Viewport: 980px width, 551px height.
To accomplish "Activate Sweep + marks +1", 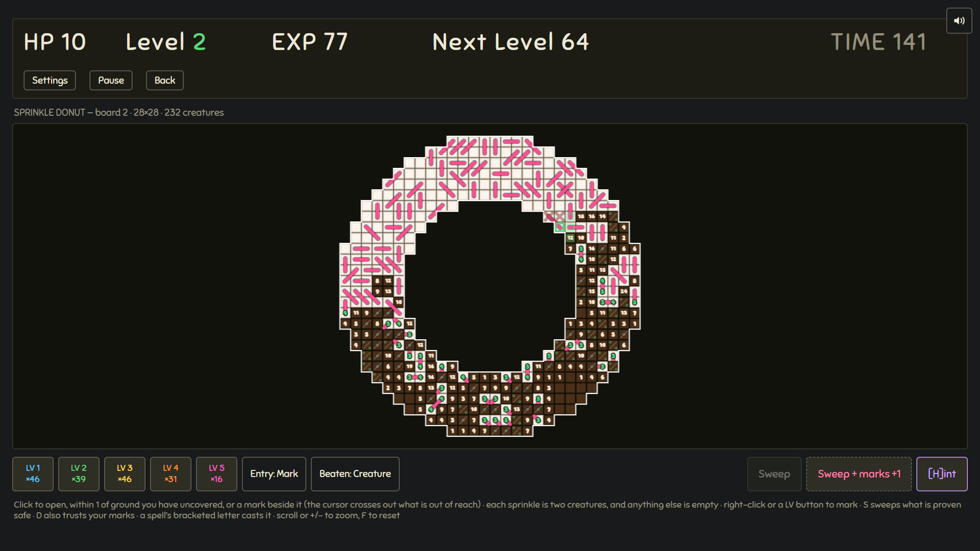I will click(859, 473).
